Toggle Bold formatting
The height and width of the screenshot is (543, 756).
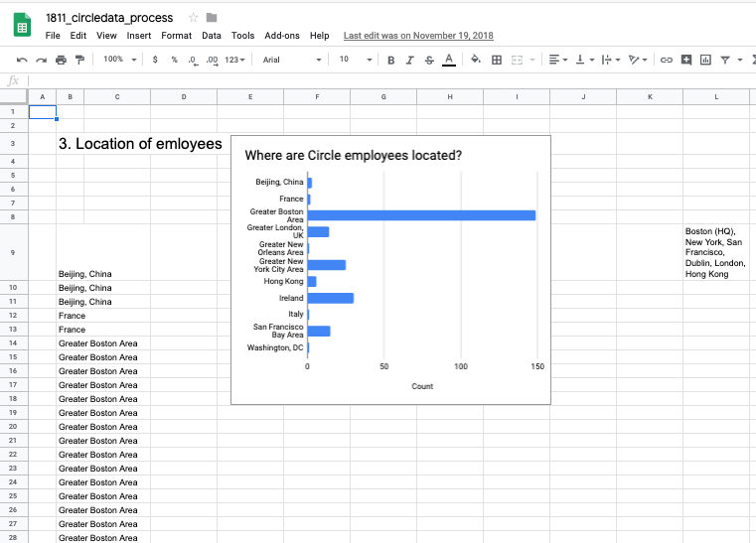tap(391, 60)
